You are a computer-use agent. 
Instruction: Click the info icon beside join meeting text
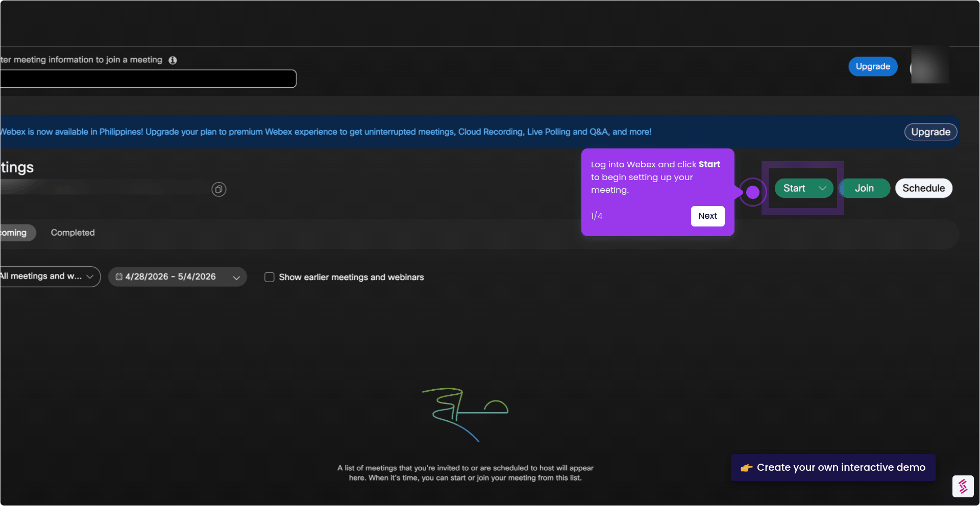click(x=173, y=60)
